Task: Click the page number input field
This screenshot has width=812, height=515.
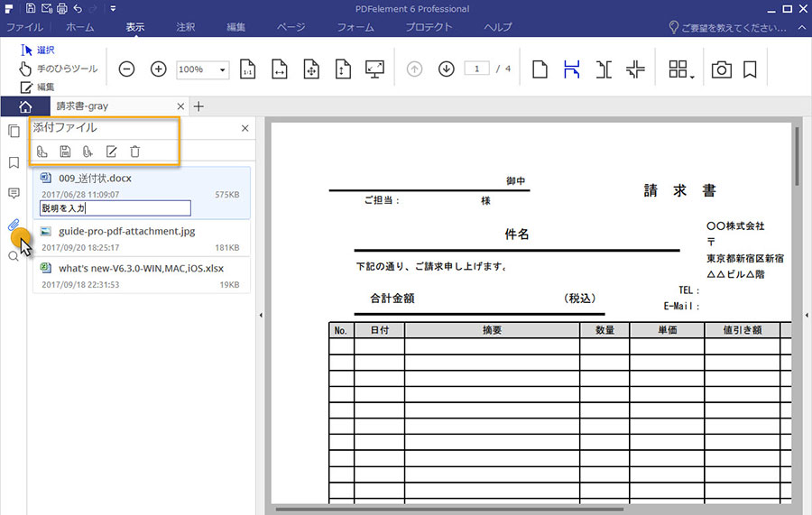Action: pyautogui.click(x=476, y=69)
